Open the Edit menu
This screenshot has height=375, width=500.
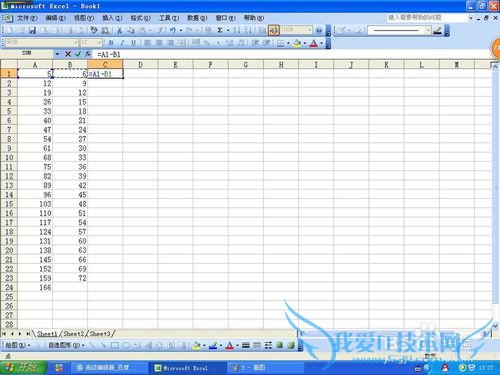[x=55, y=18]
